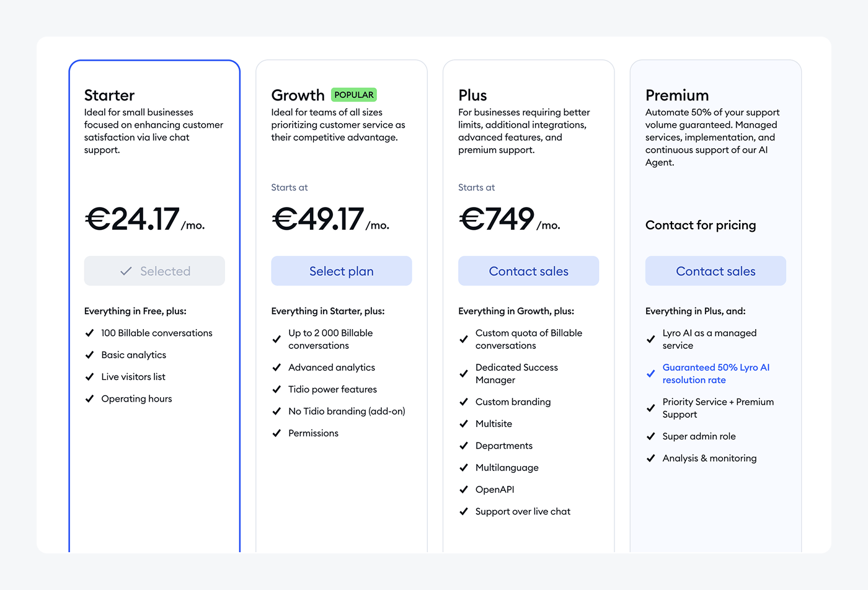This screenshot has width=868, height=590.
Task: Click the Premium plan title
Action: pos(677,95)
